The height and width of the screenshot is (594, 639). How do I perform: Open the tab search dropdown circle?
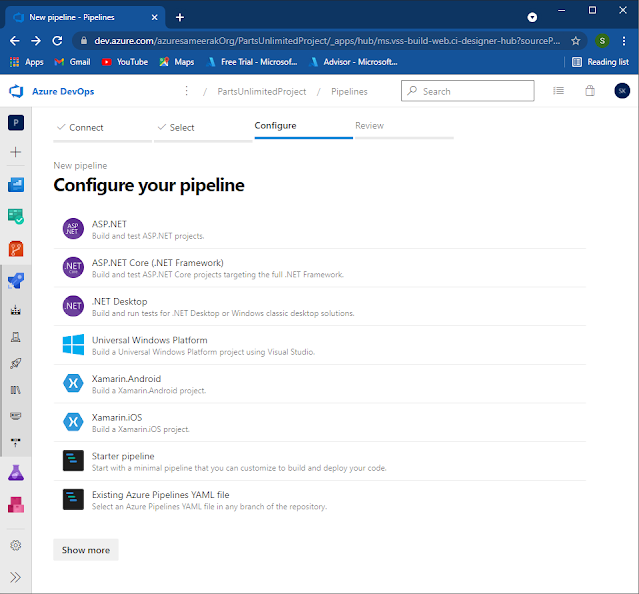click(x=532, y=17)
